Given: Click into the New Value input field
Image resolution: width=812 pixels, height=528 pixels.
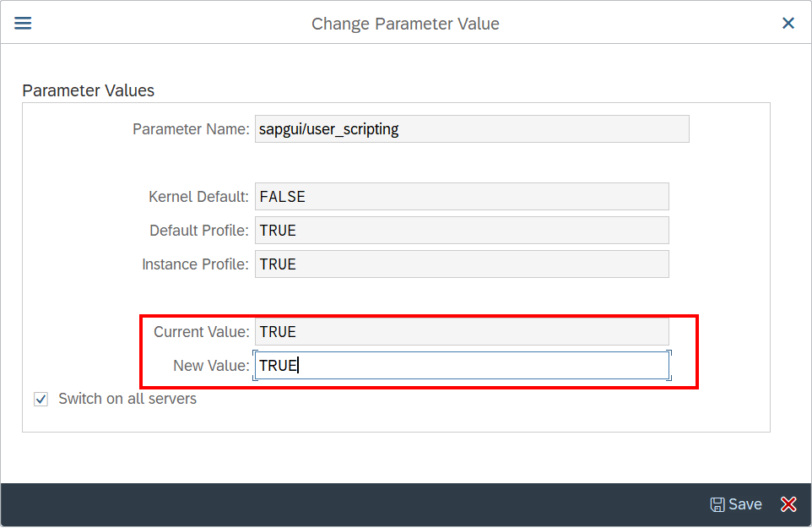Looking at the screenshot, I should tap(461, 366).
